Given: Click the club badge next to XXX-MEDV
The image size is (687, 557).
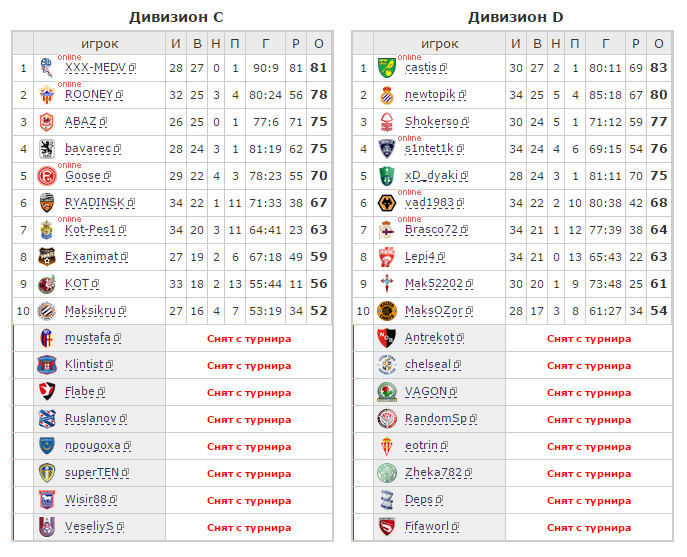Looking at the screenshot, I should (46, 68).
